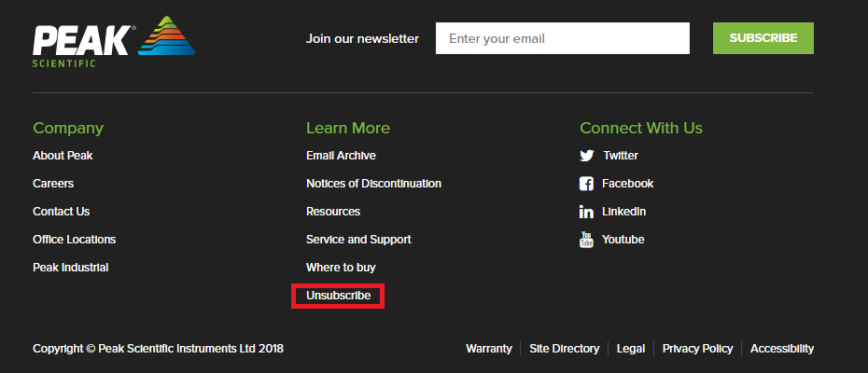Click the Join our newsletter label
This screenshot has height=373, width=868.
362,39
